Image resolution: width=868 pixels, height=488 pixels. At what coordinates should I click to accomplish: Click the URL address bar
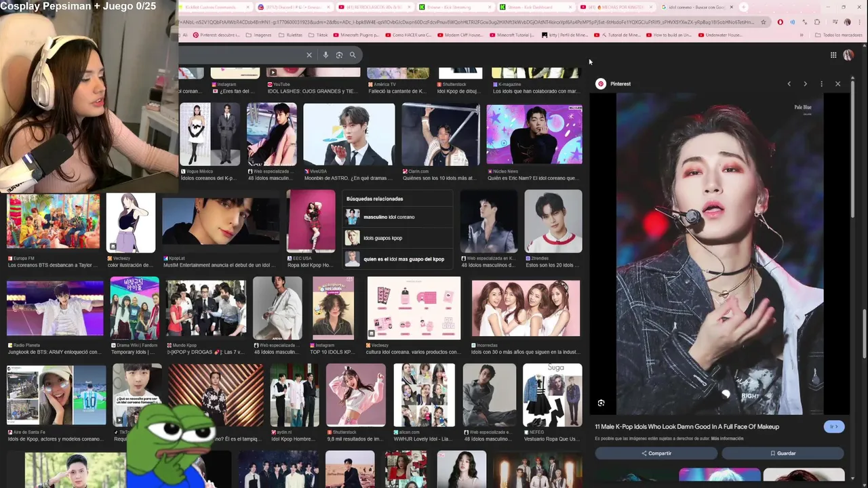pos(468,22)
